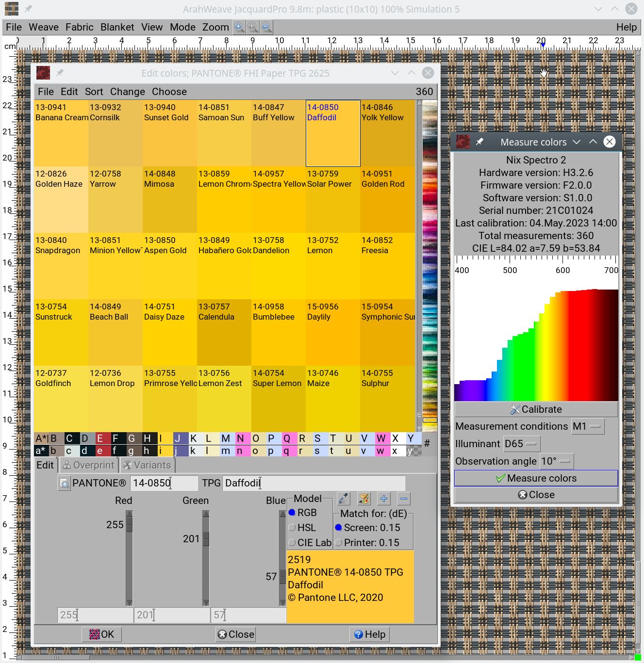Open the Weave menu in main window
Image resolution: width=644 pixels, height=663 pixels.
coord(44,27)
